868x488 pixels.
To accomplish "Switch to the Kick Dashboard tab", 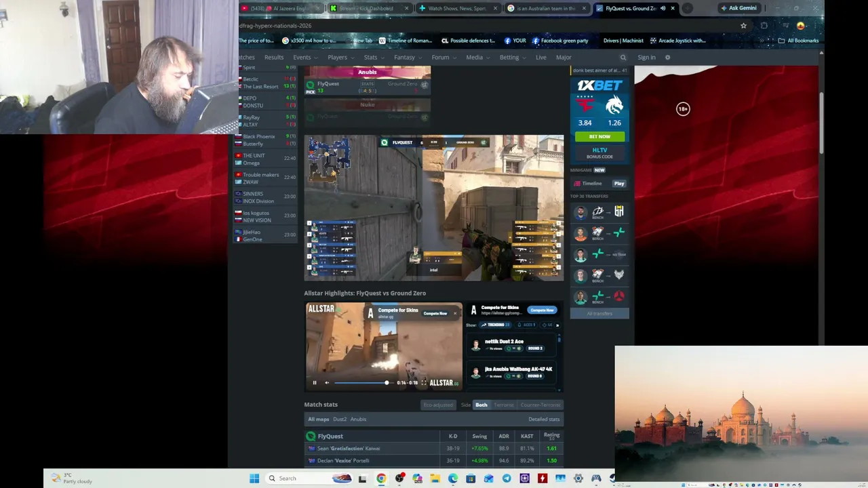I will (x=370, y=8).
